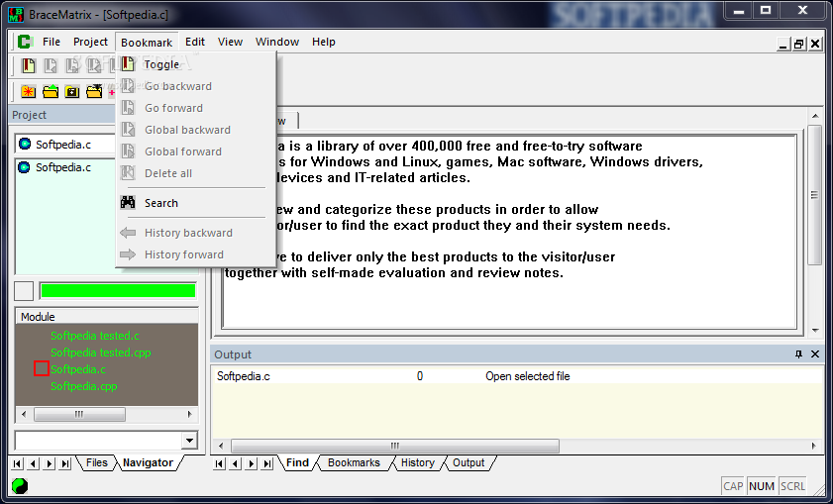Go to previous tab in Output tab strip
This screenshot has width=833, height=504.
pyautogui.click(x=235, y=463)
